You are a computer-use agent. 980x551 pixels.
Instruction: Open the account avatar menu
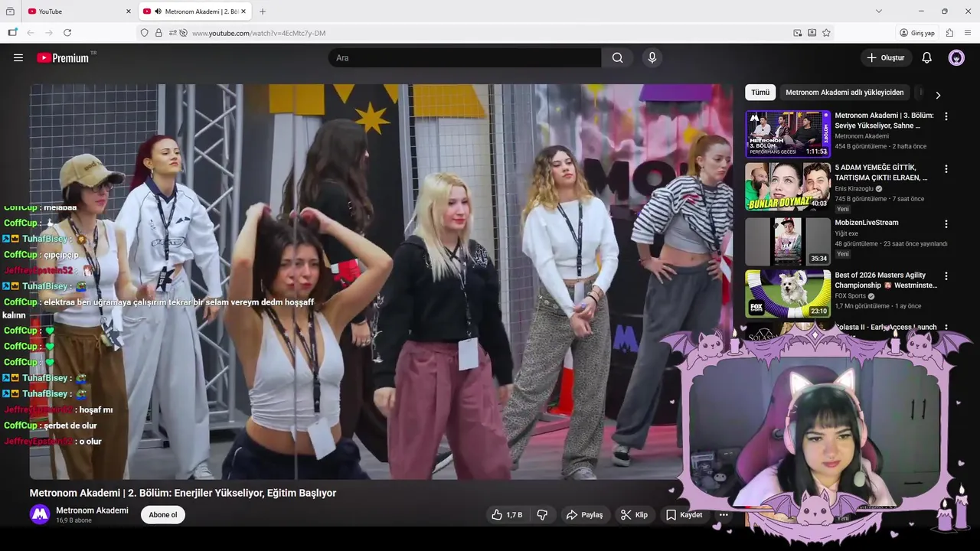(x=956, y=57)
